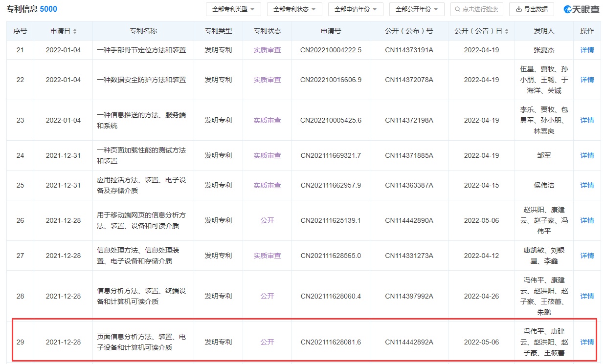Open the 全部申请年份 filter dropdown
Viewport: 605px width, 364px height.
pos(356,9)
